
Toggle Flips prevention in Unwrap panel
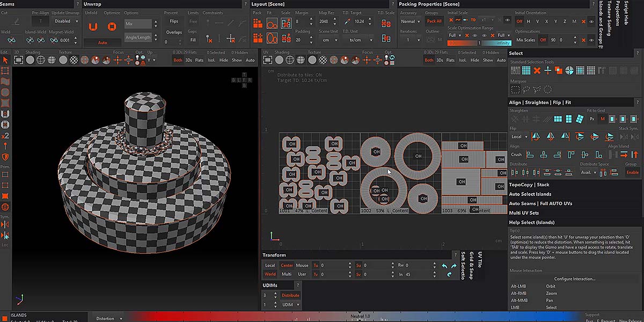point(174,21)
